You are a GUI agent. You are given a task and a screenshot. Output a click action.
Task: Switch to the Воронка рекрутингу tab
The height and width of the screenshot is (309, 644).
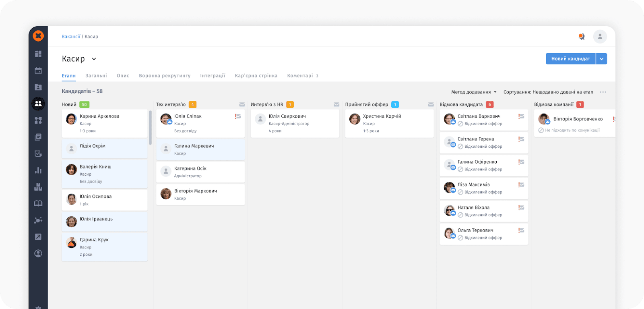tap(165, 76)
